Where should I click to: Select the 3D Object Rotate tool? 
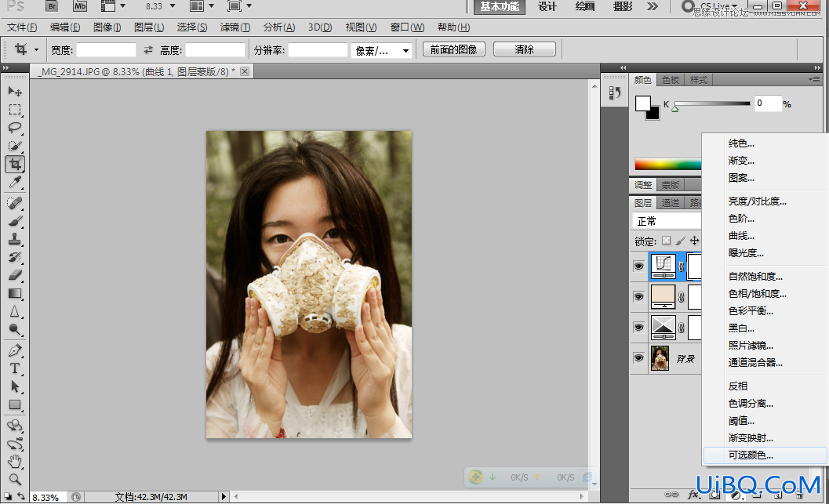15,426
